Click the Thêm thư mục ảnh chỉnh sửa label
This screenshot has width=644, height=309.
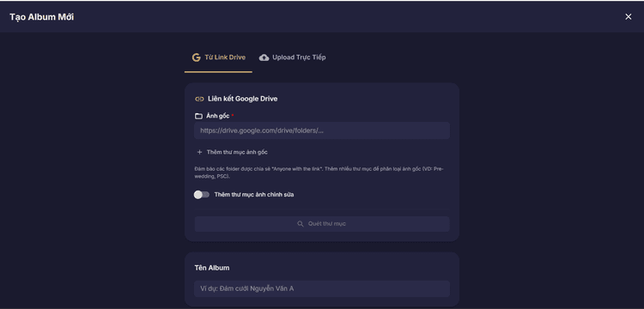[x=254, y=195]
